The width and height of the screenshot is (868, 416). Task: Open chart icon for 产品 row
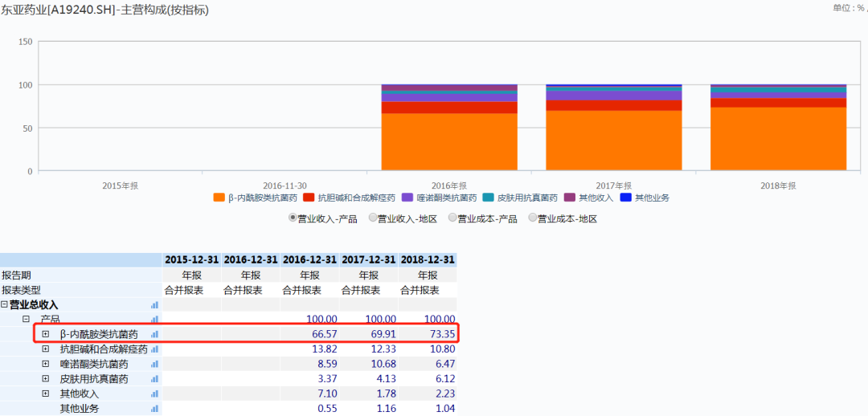154,319
